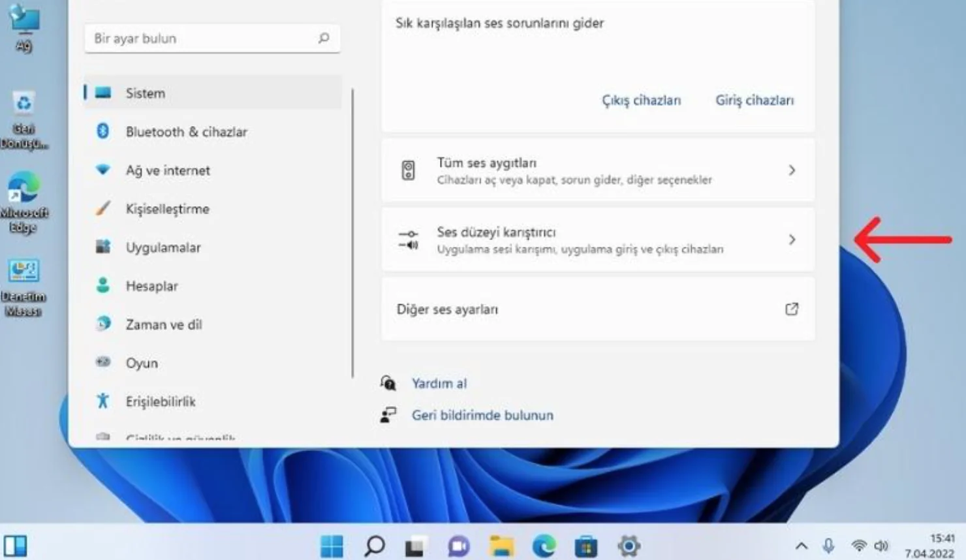966x560 pixels.
Task: Open Microsoft Store from the taskbar
Action: pyautogui.click(x=585, y=544)
